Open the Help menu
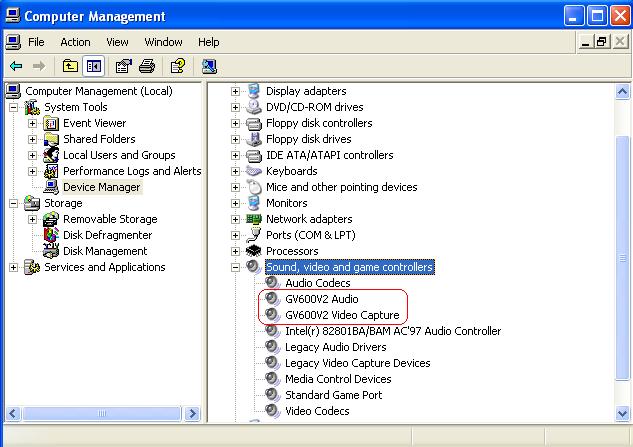Image resolution: width=633 pixels, height=447 pixels. tap(209, 42)
